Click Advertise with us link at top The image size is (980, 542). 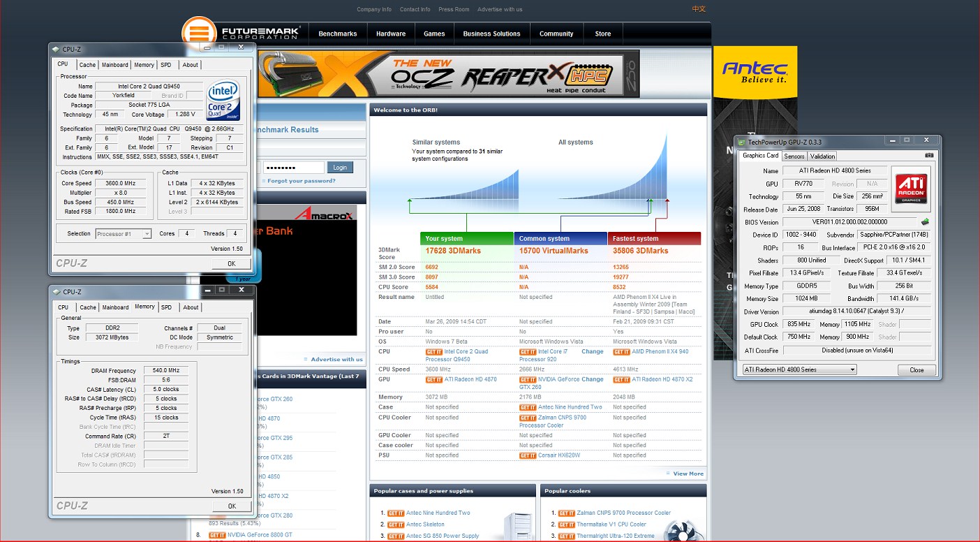500,10
